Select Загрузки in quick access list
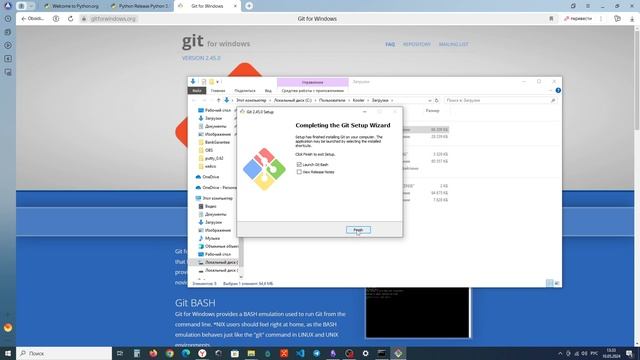Image resolution: width=640 pixels, height=360 pixels. [211, 118]
